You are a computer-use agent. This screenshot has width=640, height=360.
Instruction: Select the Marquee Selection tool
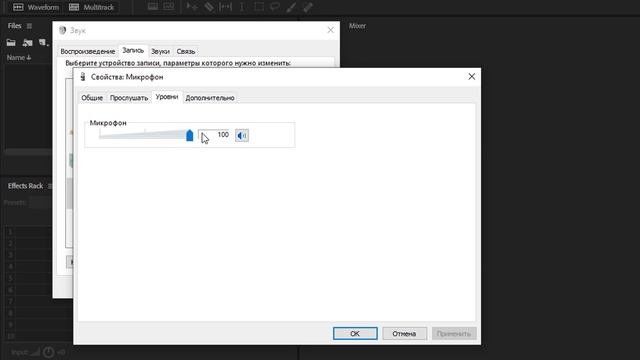pos(258,7)
